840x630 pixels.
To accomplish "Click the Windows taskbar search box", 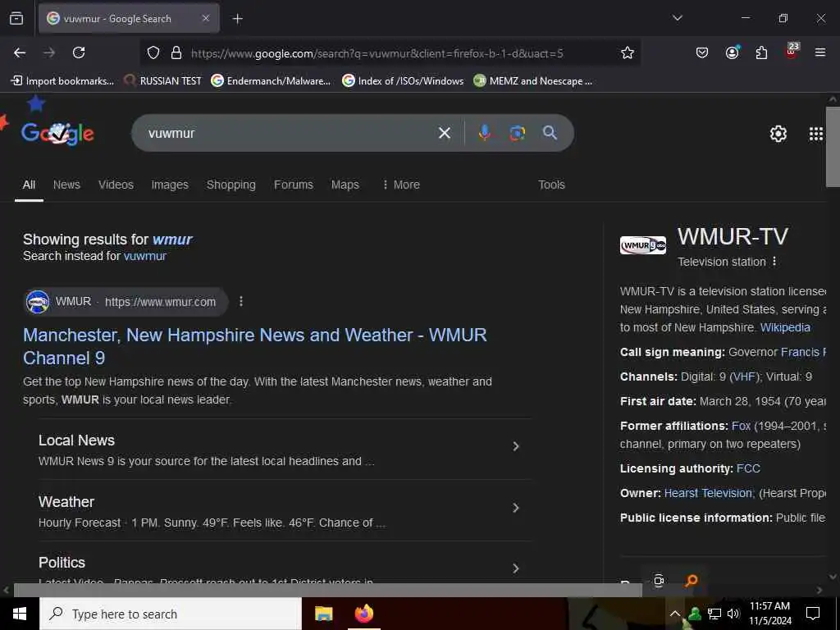I will coord(171,614).
